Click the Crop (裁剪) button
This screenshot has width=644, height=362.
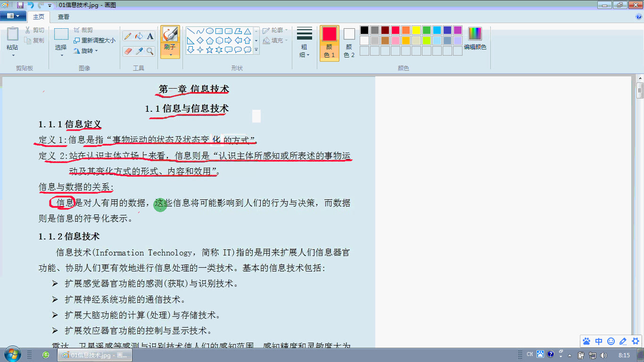(83, 30)
